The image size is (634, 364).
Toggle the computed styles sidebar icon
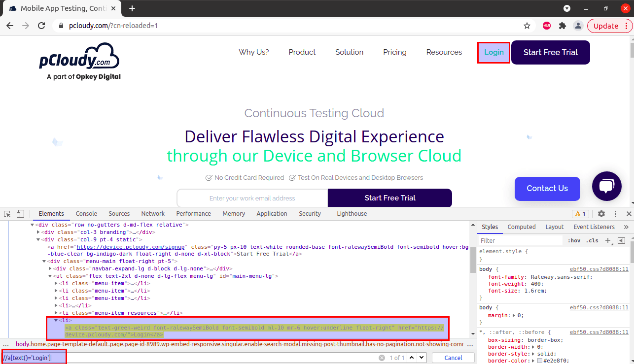tap(621, 240)
